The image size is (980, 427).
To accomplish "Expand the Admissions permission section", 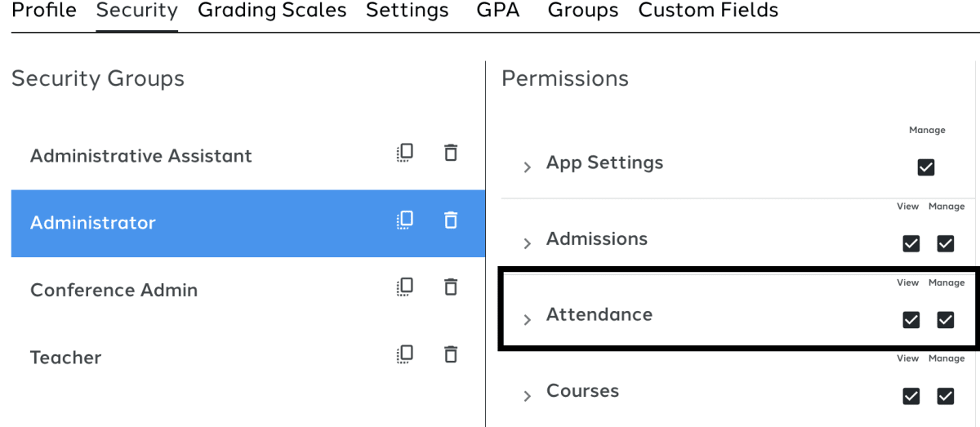I will pos(528,243).
